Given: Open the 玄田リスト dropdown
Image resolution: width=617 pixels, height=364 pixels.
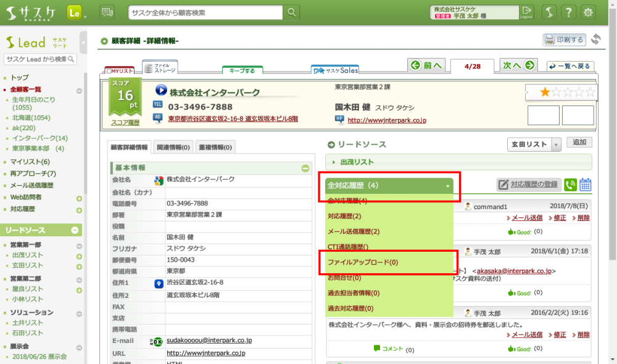Looking at the screenshot, I should pyautogui.click(x=556, y=144).
